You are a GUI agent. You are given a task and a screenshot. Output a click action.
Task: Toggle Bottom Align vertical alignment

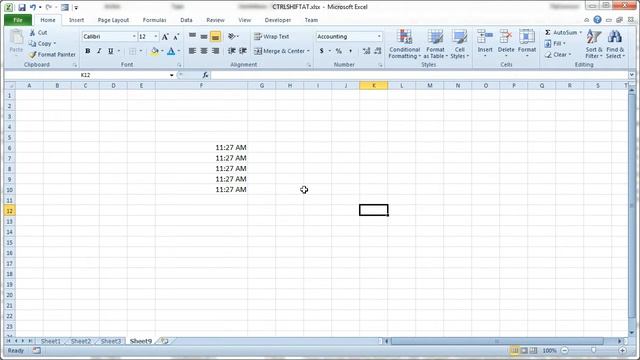coord(215,37)
